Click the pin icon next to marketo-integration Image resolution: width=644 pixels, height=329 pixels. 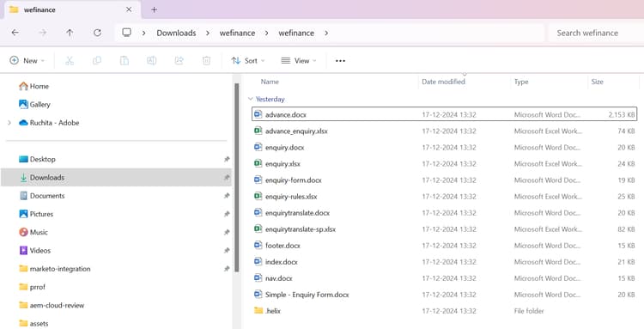click(227, 269)
